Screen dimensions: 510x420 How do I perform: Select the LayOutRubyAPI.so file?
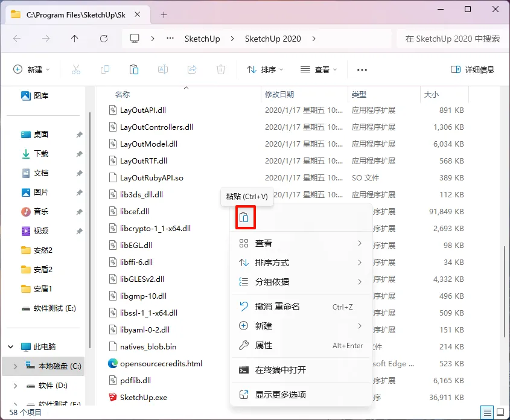(x=146, y=178)
